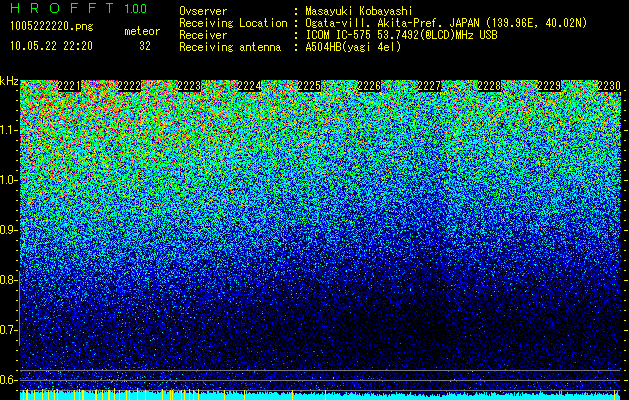Click the 0.6 kHz axis label
Viewport: 629px width, 400px height.
pos(9,380)
